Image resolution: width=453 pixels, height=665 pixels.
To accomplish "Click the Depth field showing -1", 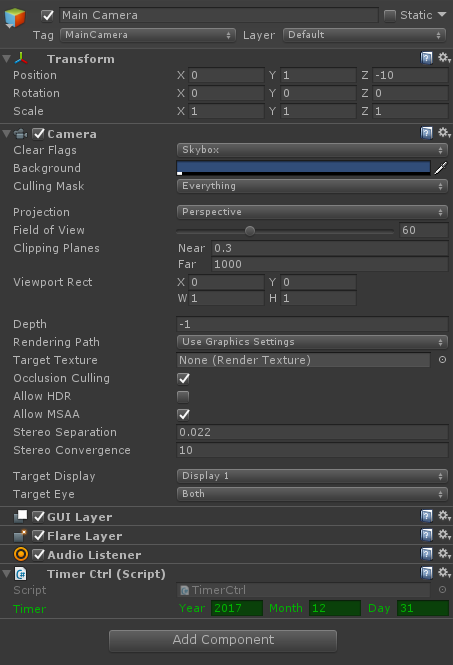I will [x=312, y=324].
